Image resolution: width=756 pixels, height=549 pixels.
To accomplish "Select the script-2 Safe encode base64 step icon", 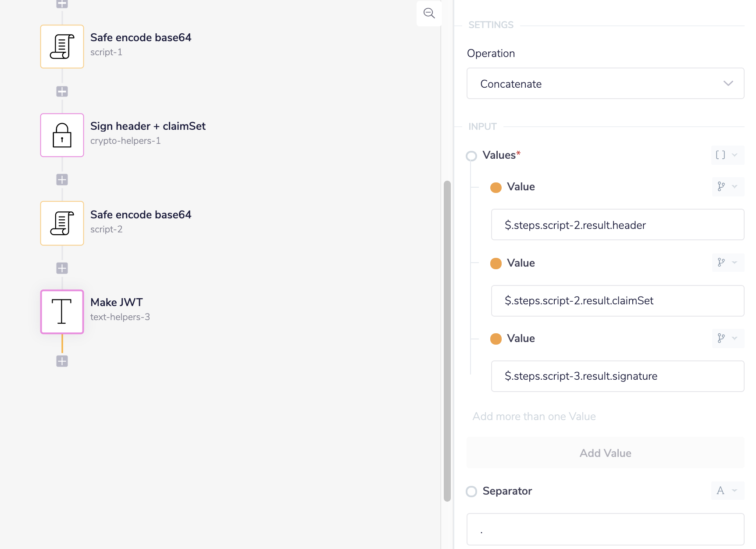I will pyautogui.click(x=62, y=223).
